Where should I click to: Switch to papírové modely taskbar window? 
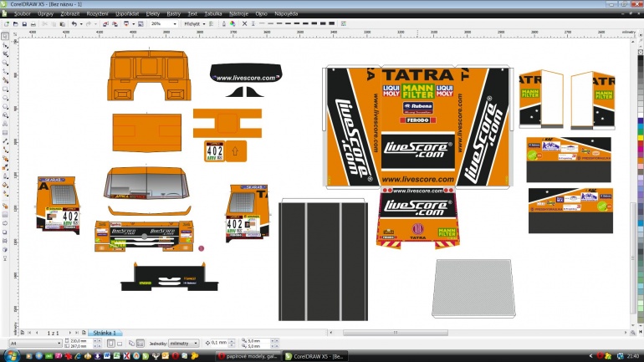click(248, 356)
